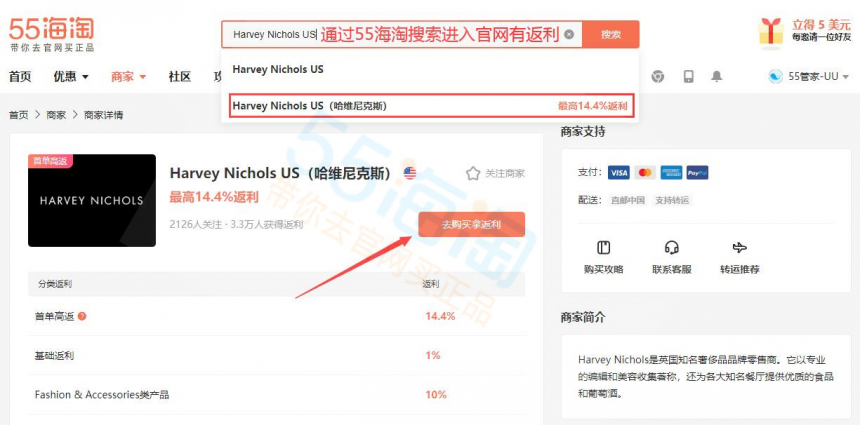Click the 商家简介 section heading

coord(583,317)
